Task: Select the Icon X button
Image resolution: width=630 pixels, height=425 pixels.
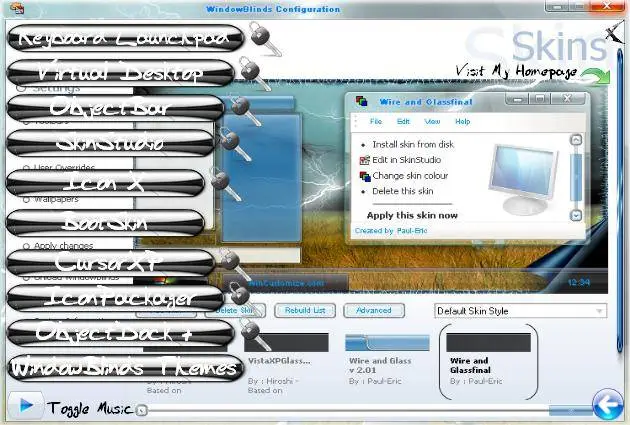Action: (105, 183)
